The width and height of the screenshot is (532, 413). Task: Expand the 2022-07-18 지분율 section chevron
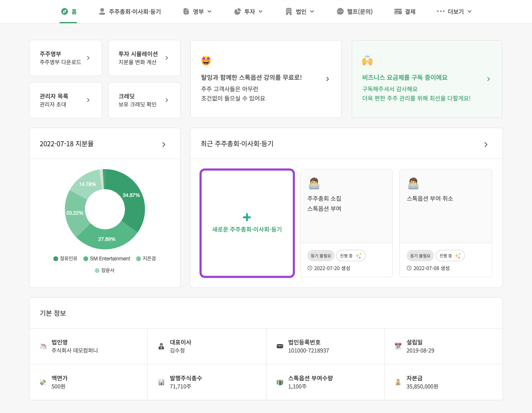click(164, 145)
